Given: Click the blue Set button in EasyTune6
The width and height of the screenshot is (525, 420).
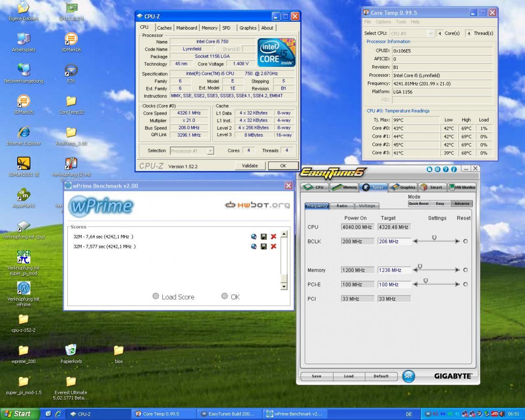Looking at the screenshot, I should [408, 376].
